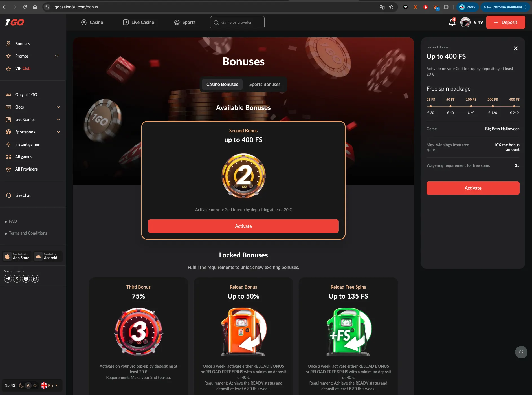The image size is (532, 395).
Task: Download via the App Store badge
Action: coord(17,256)
